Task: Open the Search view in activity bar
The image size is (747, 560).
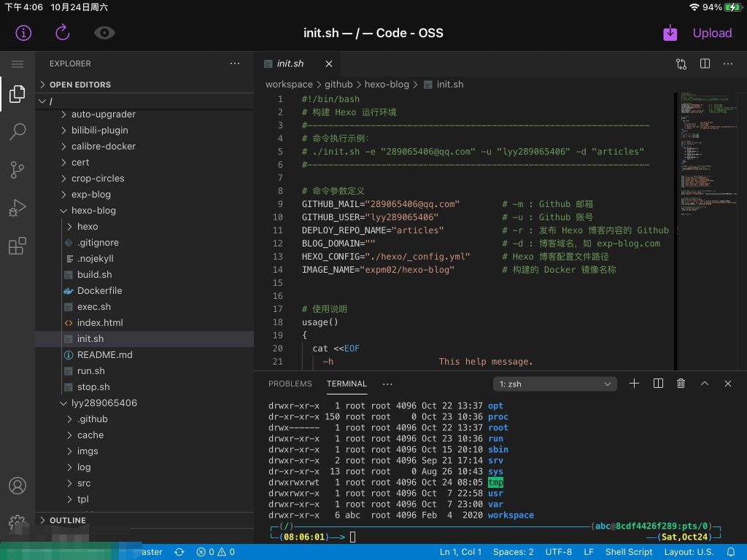Action: coord(18,132)
